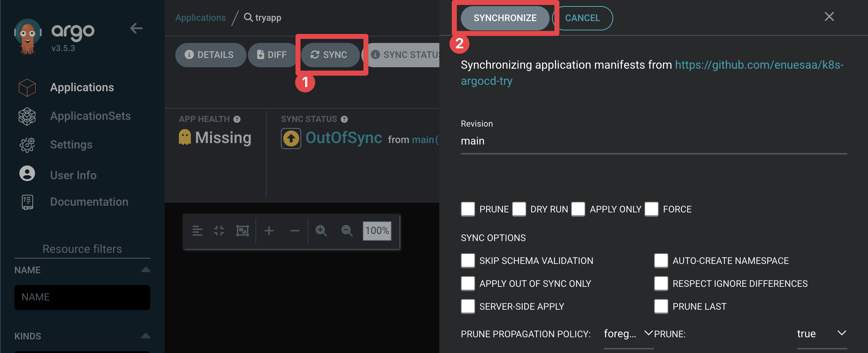Enable the APPLY ONLY checkbox

point(578,209)
